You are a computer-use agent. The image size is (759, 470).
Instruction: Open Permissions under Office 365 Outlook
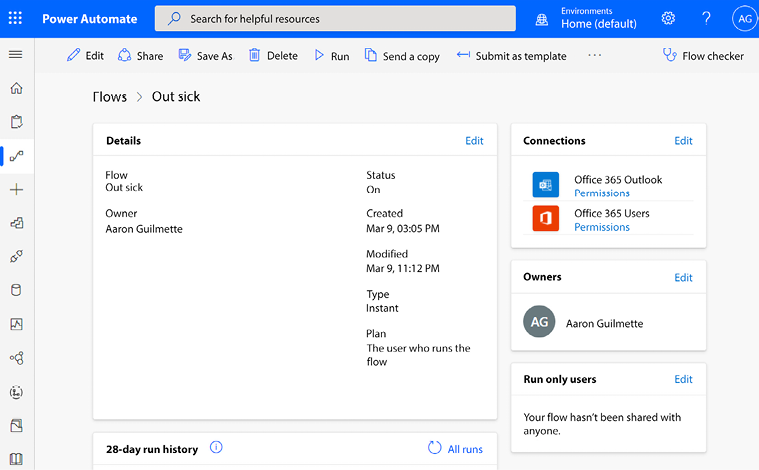[602, 193]
